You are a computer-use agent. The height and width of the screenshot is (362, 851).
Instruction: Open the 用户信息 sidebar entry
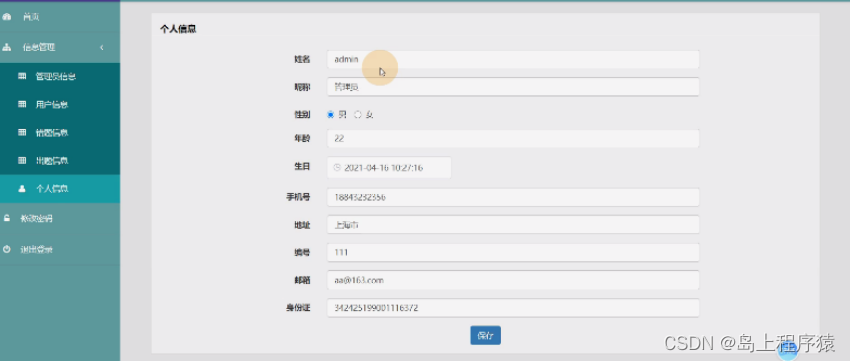coord(60,104)
